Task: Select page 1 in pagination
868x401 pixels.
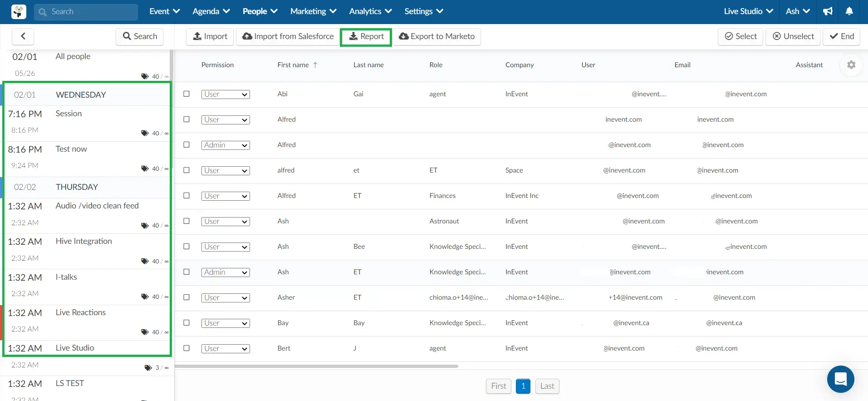Action: pyautogui.click(x=523, y=386)
